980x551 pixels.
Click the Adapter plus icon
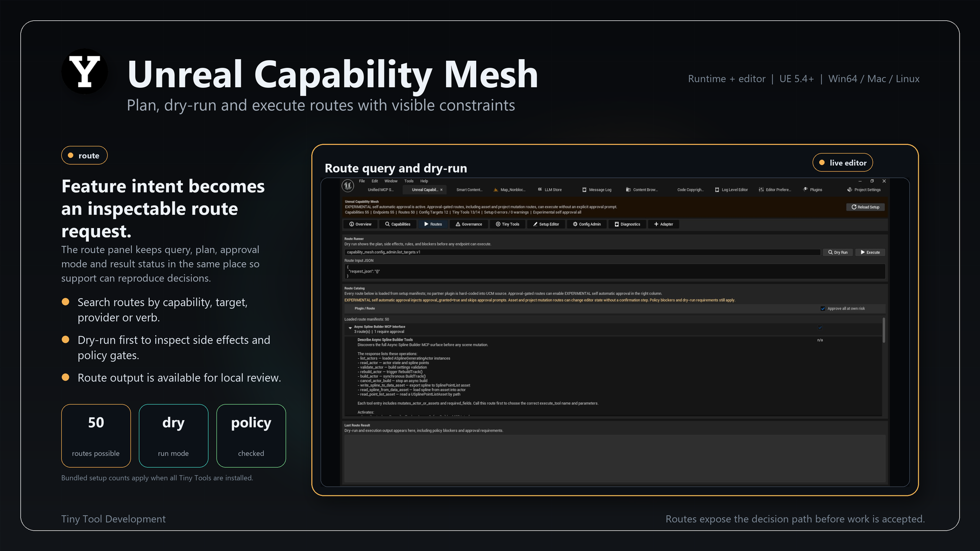(656, 224)
